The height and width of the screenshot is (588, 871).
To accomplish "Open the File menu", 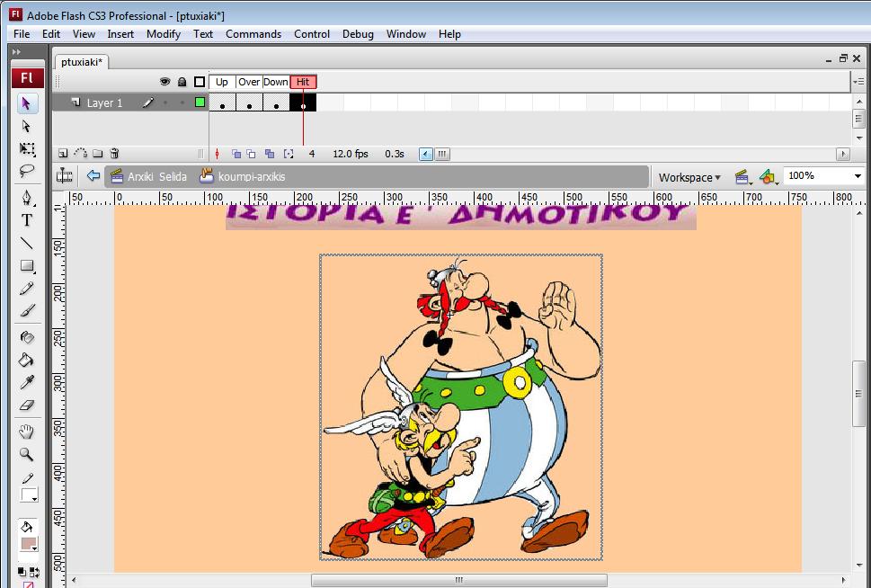I will pos(22,34).
